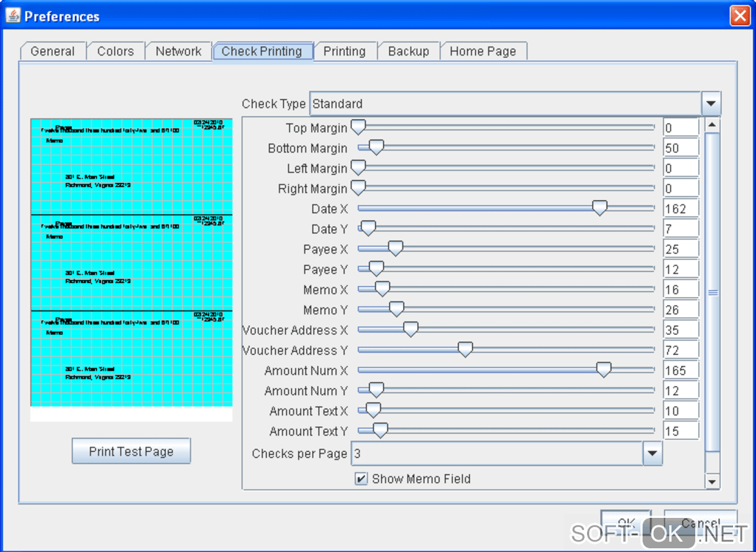Click the Top Margin slider thumb

[358, 127]
